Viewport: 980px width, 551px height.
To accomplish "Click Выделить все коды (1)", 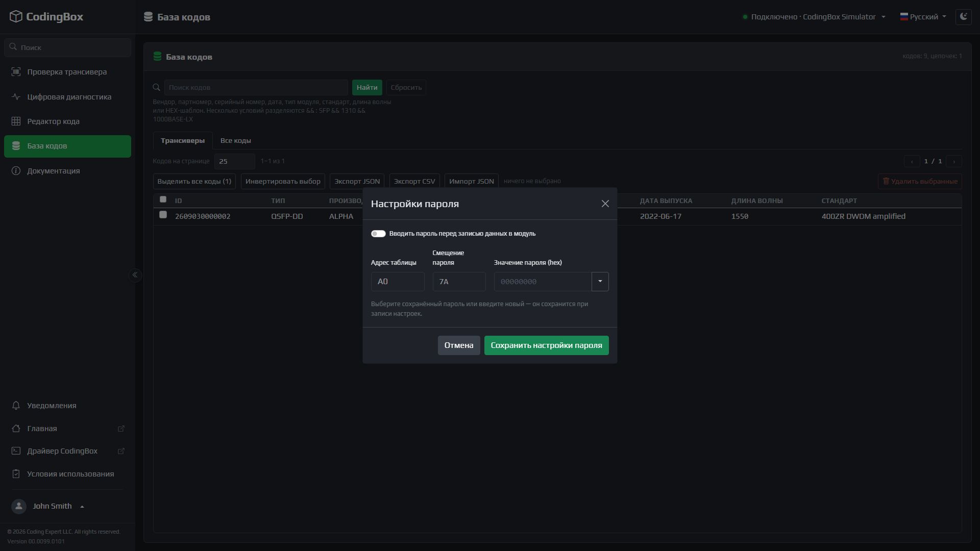I will tap(194, 181).
